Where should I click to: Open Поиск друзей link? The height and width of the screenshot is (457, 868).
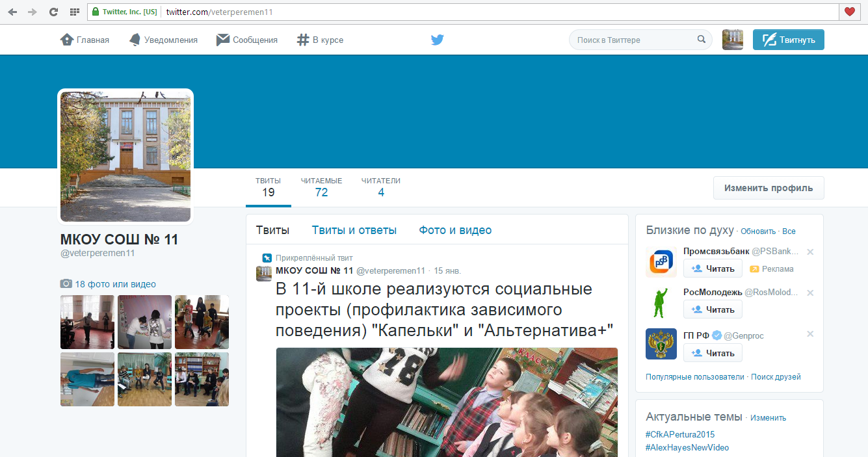click(x=776, y=377)
